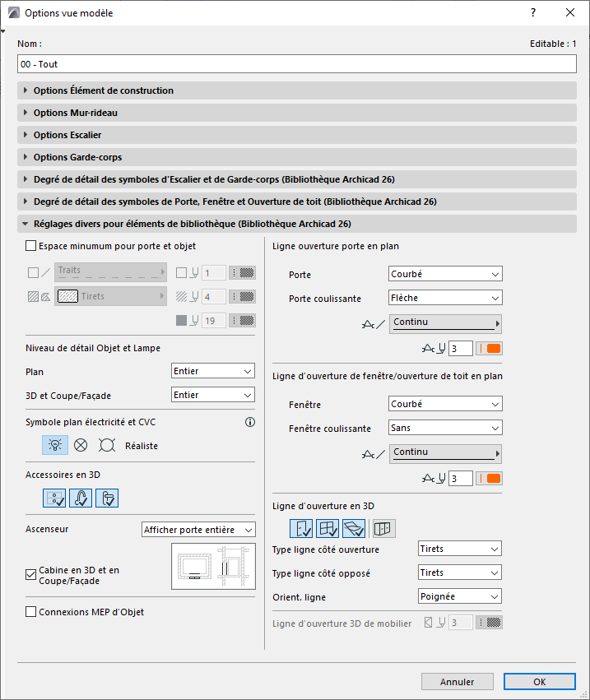Viewport: 590px width, 700px height.
Task: Open the Fenêtre dropdown set to Courbé
Action: point(445,404)
